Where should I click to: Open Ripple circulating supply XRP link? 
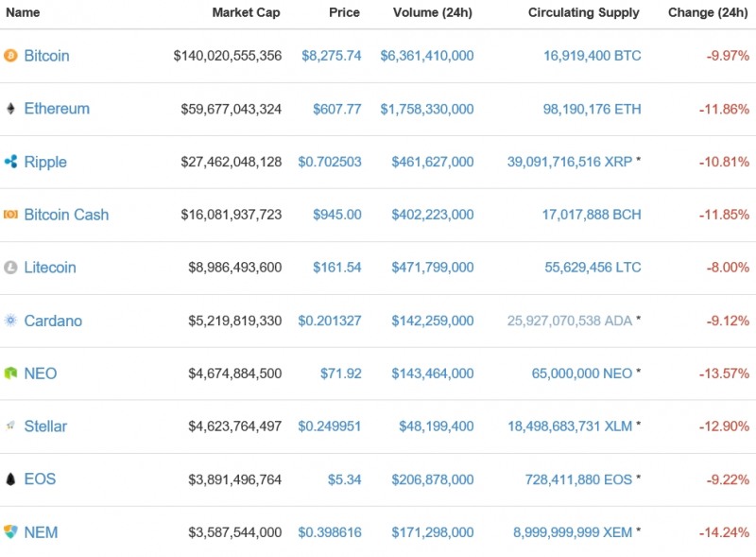tap(569, 162)
